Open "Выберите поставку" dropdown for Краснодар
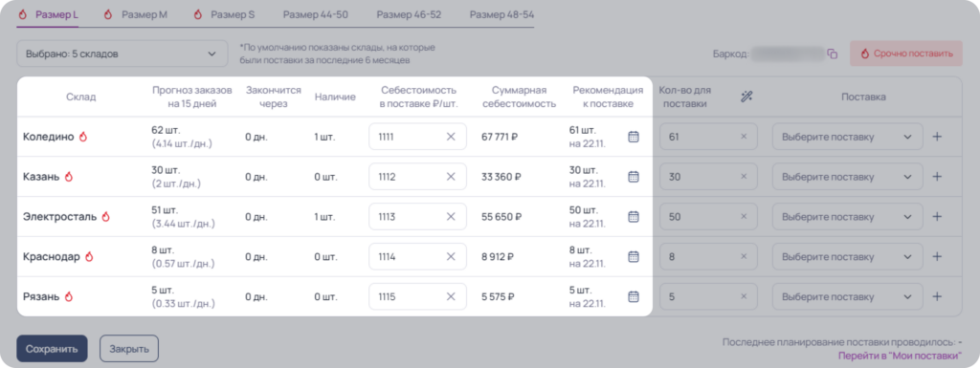980x368 pixels. click(x=848, y=256)
